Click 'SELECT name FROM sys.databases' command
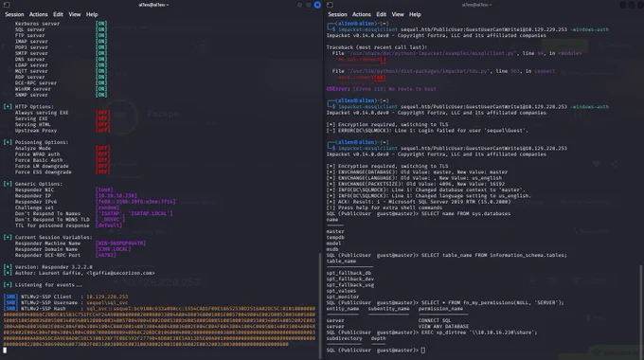 465,214
